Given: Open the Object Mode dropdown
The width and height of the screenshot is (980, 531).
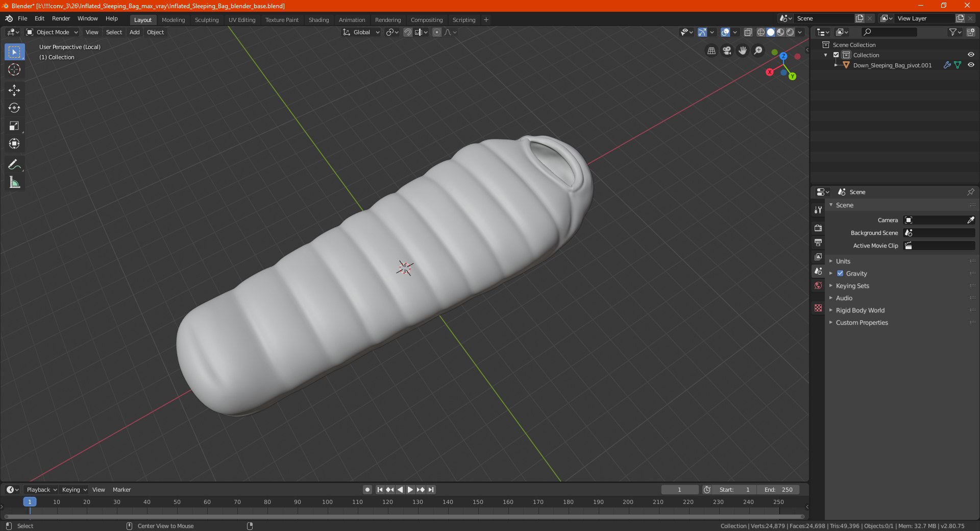Looking at the screenshot, I should 52,32.
